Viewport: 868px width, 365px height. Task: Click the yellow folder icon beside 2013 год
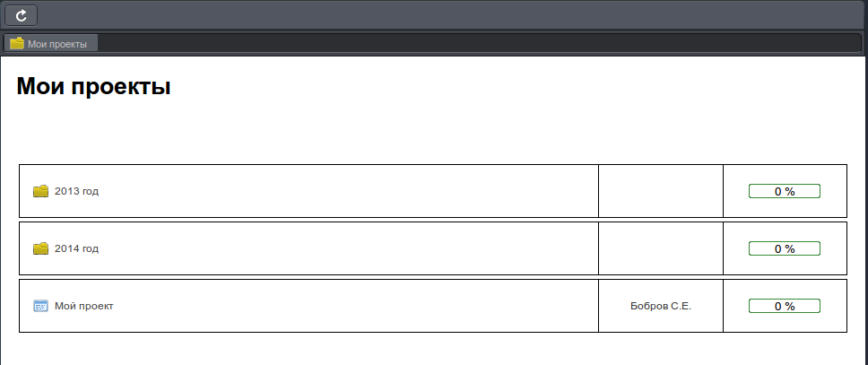pyautogui.click(x=40, y=191)
